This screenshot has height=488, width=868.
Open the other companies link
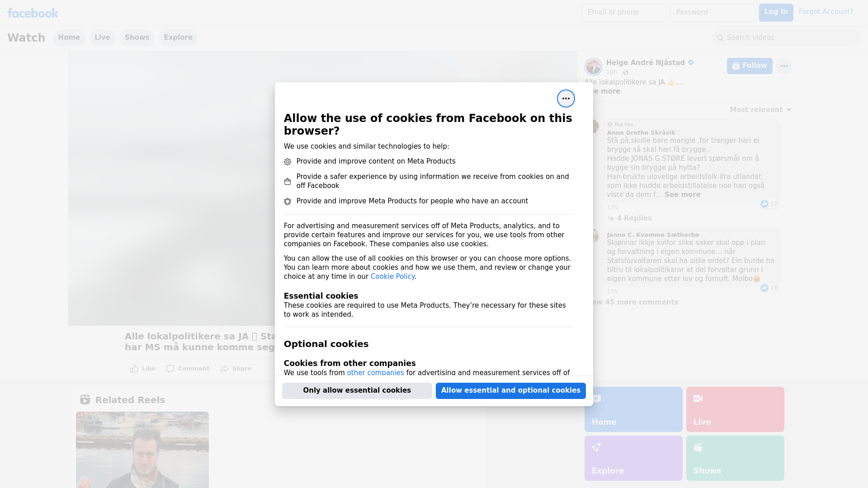[375, 372]
